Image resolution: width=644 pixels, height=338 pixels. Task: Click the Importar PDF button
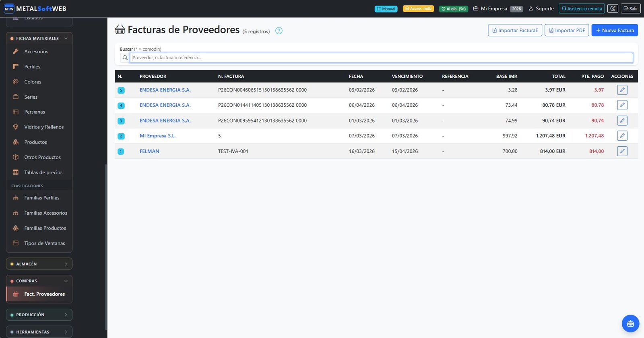pyautogui.click(x=567, y=30)
